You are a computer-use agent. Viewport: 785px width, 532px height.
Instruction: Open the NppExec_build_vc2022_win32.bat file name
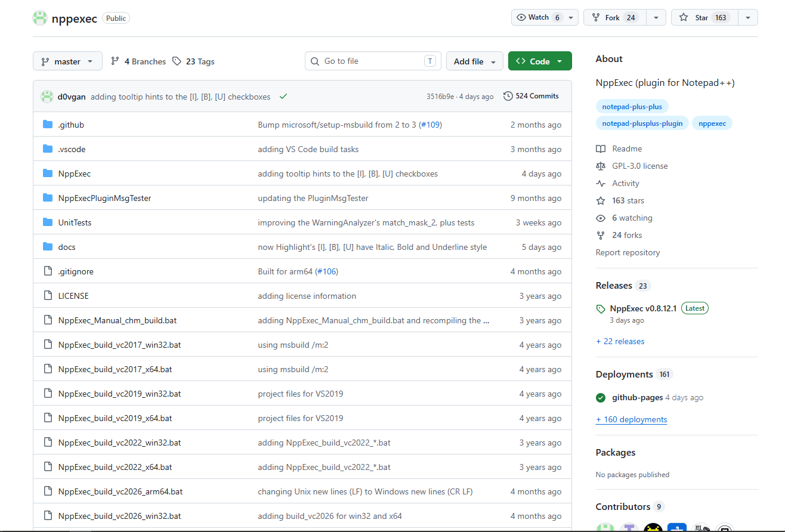tap(120, 443)
